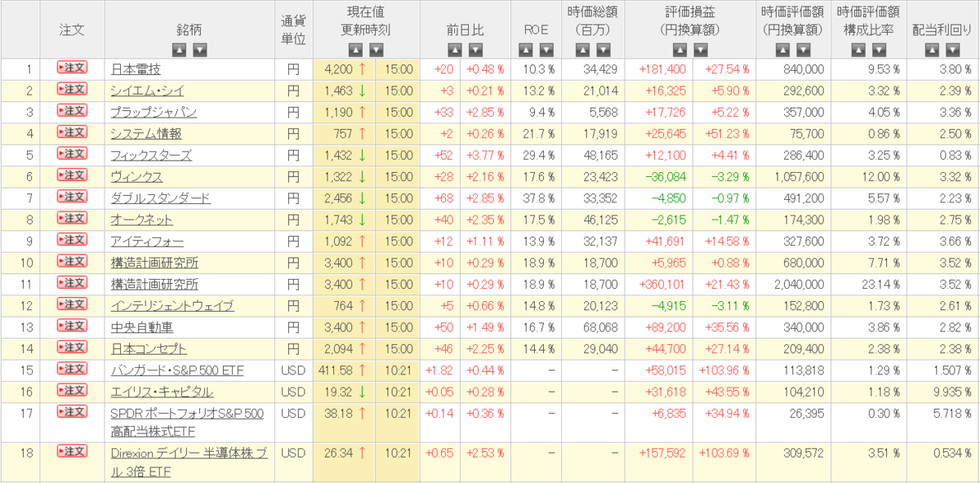Sort 評価損益 column descending with down arrow
The height and width of the screenshot is (483, 980).
pyautogui.click(x=701, y=50)
